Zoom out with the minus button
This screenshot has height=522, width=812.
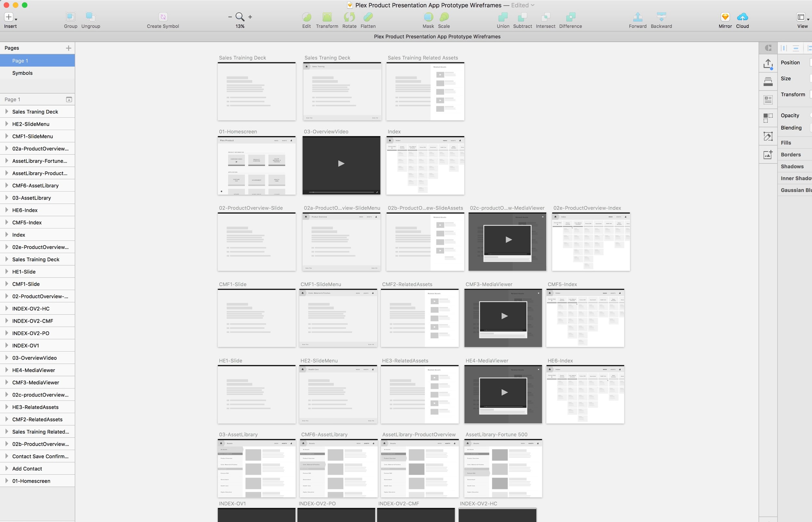click(x=230, y=17)
